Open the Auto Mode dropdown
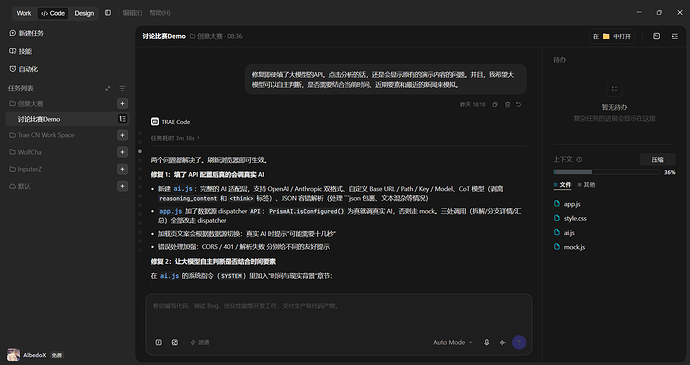 point(453,342)
